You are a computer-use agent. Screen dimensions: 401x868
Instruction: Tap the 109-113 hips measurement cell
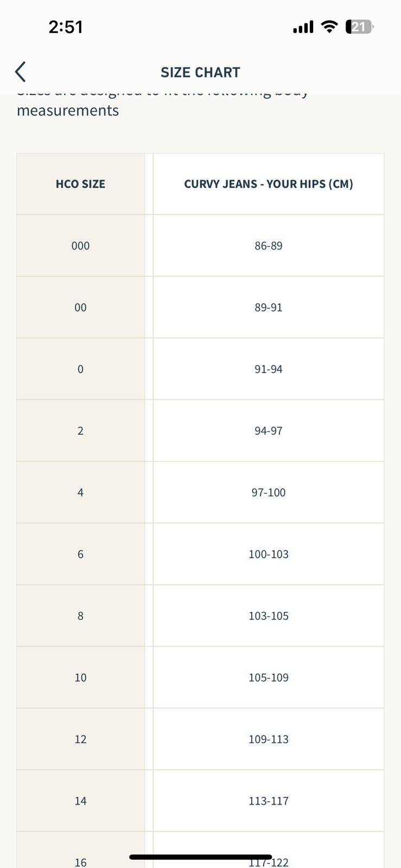click(269, 739)
